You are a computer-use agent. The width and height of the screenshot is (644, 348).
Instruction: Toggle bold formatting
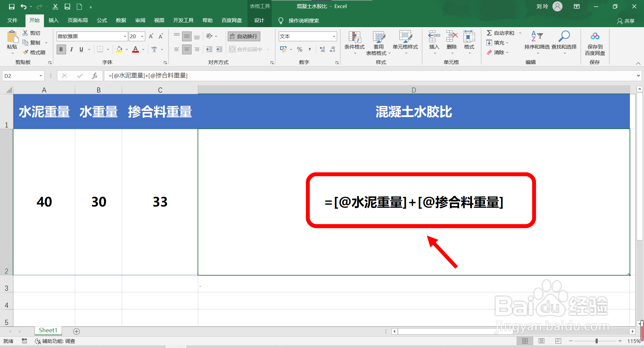pyautogui.click(x=61, y=49)
